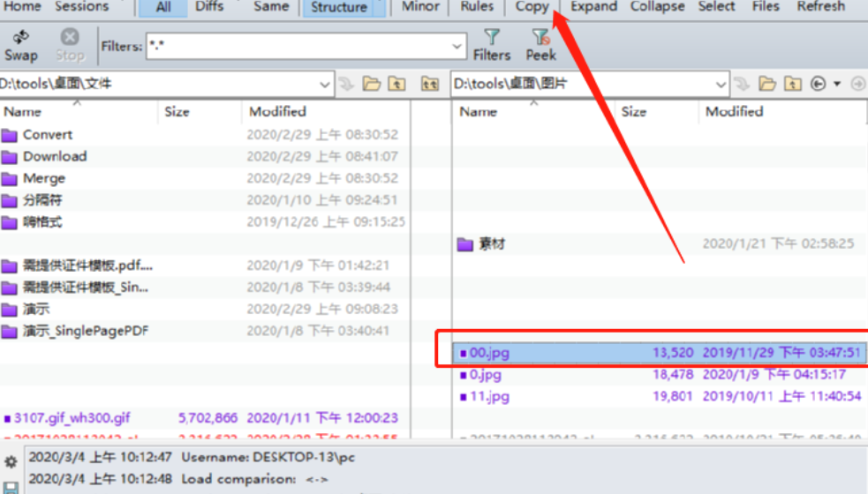This screenshot has height=494, width=868.
Task: Click the Refresh button
Action: [x=820, y=7]
